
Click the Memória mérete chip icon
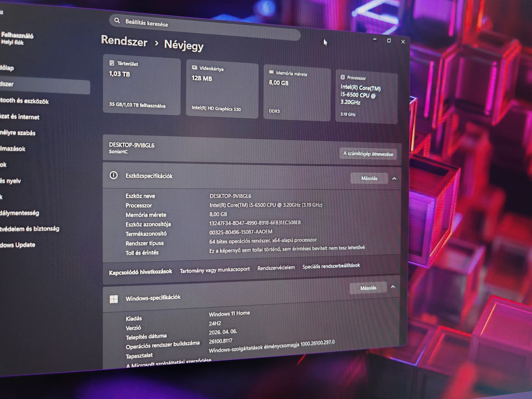click(271, 72)
